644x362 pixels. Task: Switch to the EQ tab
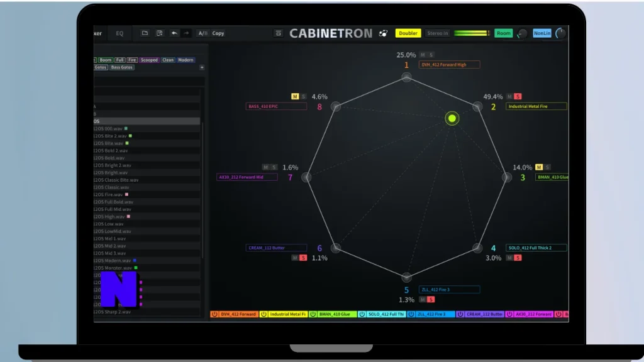pos(119,33)
